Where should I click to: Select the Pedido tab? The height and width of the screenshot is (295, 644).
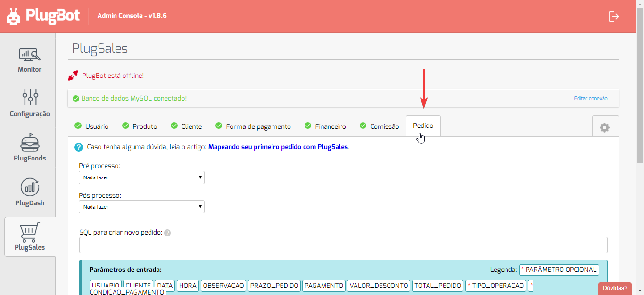pyautogui.click(x=423, y=126)
